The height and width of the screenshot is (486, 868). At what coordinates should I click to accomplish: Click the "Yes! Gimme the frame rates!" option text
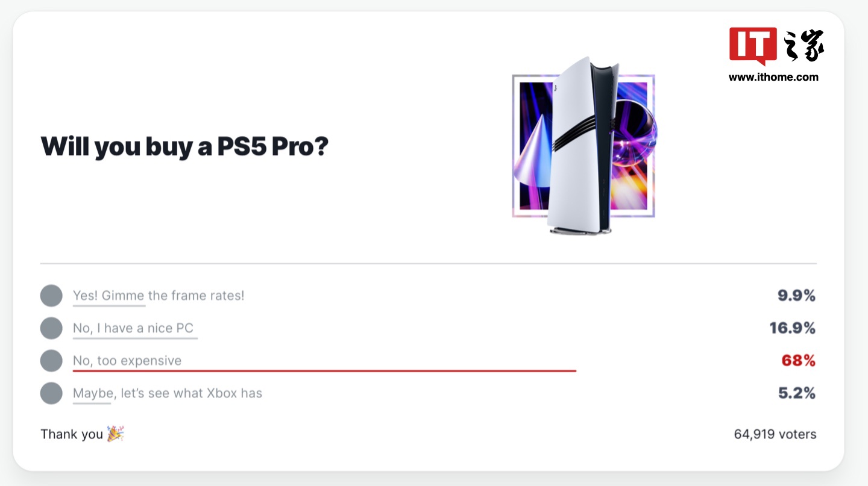tap(159, 296)
